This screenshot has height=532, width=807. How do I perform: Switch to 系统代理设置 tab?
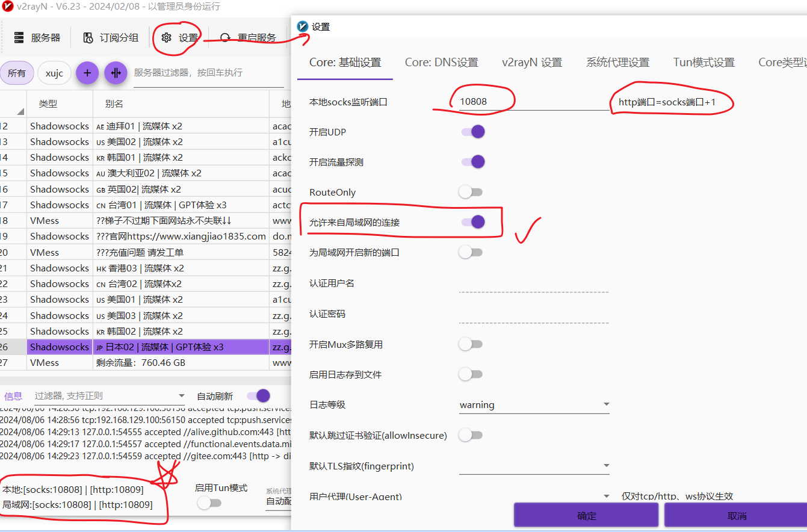click(x=618, y=63)
